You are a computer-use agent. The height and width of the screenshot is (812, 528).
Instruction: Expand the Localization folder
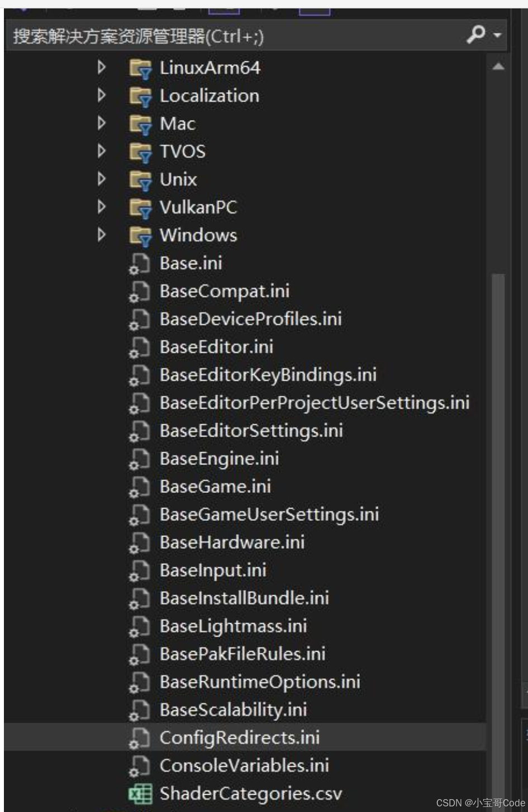(x=102, y=96)
